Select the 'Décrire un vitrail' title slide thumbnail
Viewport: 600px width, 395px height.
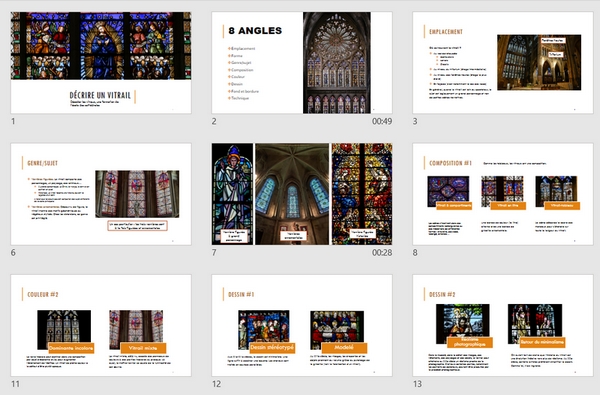pyautogui.click(x=101, y=62)
